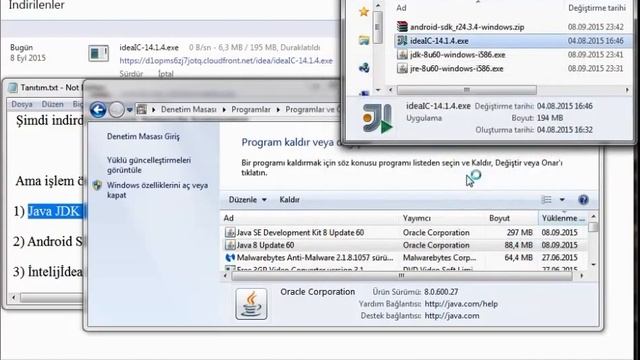Viewport: 640px width, 360px height.
Task: Click the Explorer file list horizontal scrollbar
Action: coord(467,90)
